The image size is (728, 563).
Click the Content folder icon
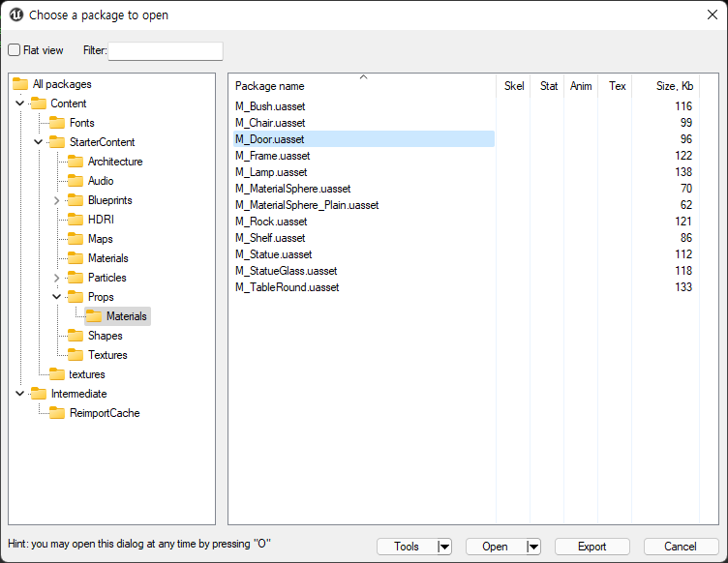[39, 104]
